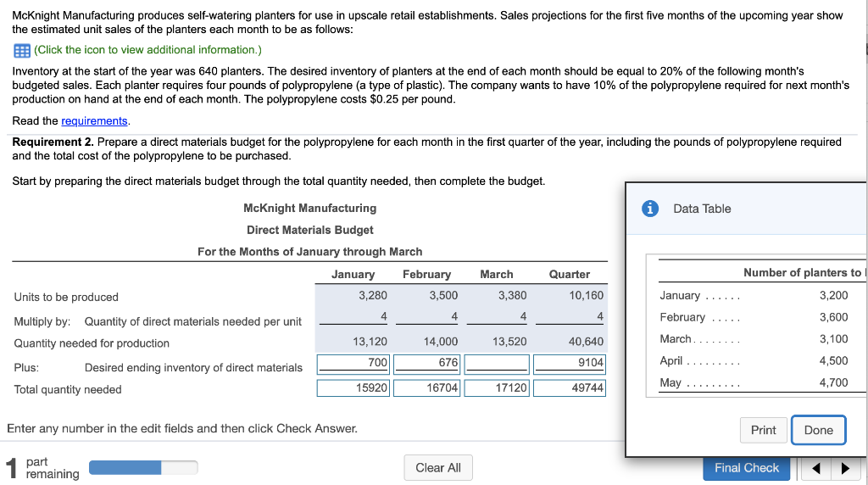Open the requirements link
This screenshot has height=485, width=868.
pyautogui.click(x=94, y=120)
